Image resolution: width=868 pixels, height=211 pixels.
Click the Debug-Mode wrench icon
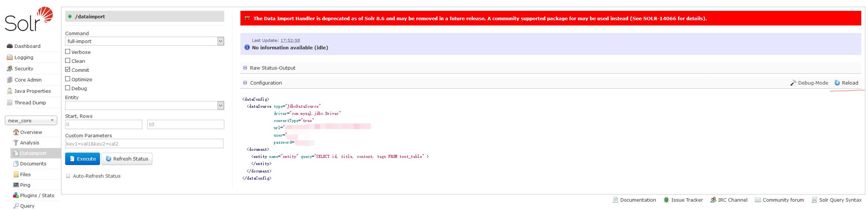[793, 83]
